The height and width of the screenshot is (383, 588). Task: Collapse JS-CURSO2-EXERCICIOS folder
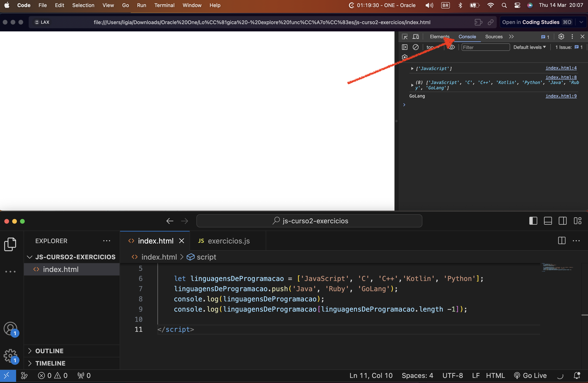pos(71,257)
